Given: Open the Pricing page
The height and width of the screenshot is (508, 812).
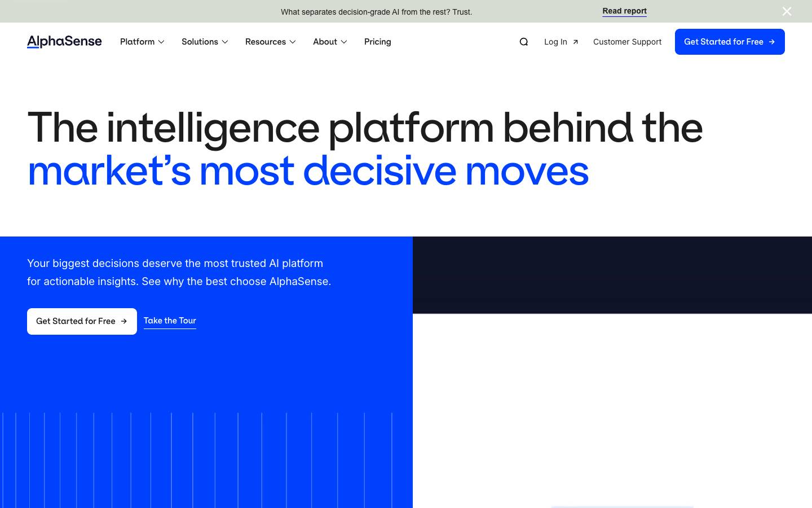Looking at the screenshot, I should pyautogui.click(x=378, y=42).
